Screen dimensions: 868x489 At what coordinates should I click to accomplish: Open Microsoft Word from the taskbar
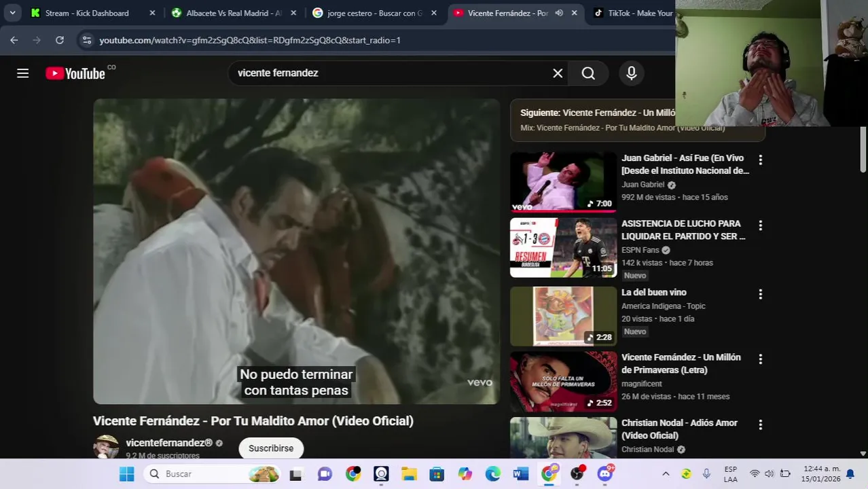521,474
